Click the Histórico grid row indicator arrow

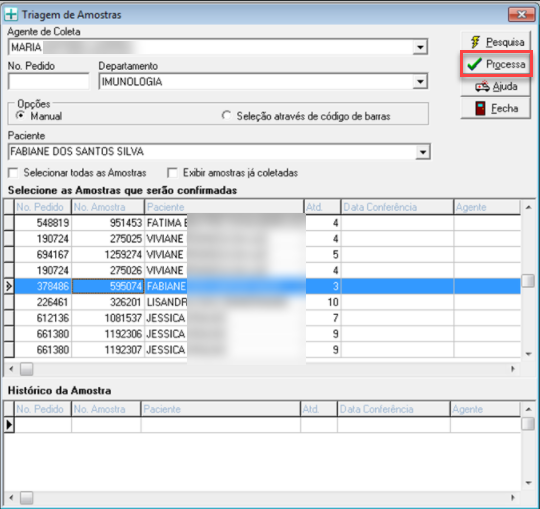pos(9,425)
